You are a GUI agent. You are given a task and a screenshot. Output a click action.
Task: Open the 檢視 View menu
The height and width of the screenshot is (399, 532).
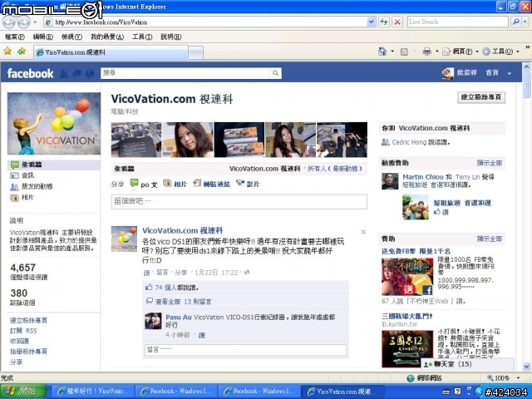(71, 37)
